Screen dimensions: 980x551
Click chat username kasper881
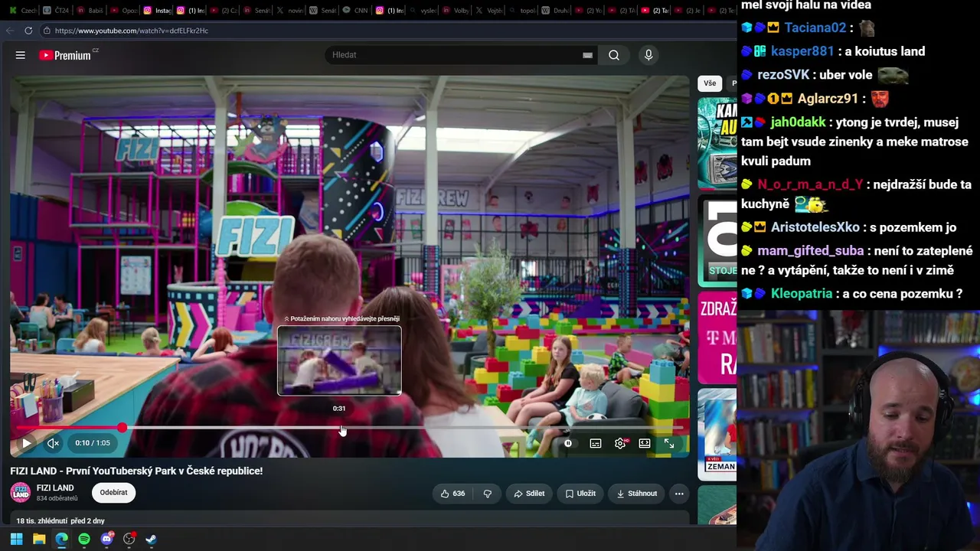pos(802,51)
